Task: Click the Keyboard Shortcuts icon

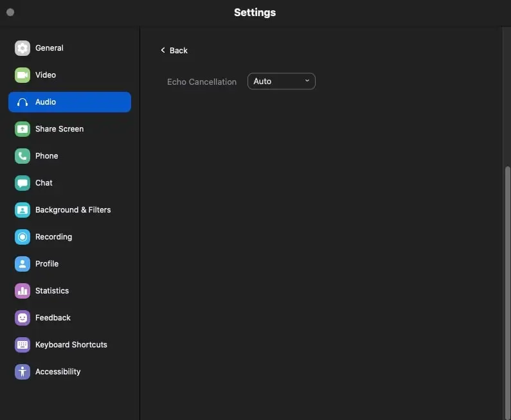Action: [22, 345]
